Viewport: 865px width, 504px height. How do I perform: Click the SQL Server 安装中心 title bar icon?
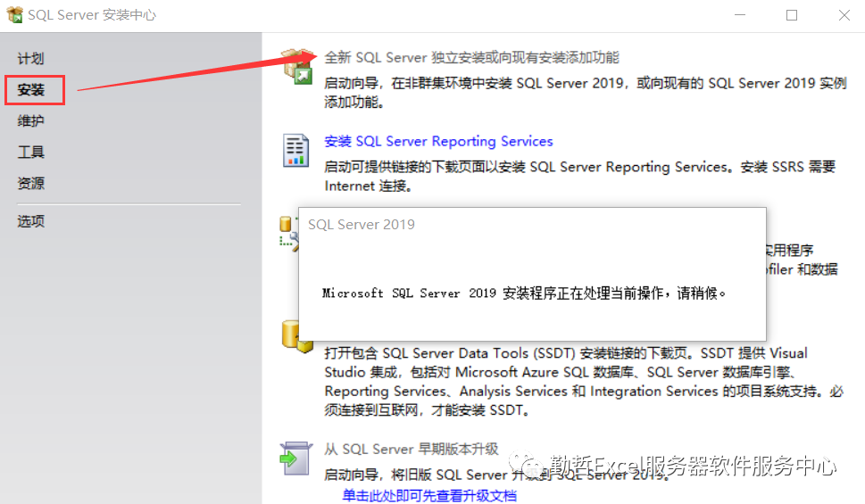pyautogui.click(x=15, y=14)
